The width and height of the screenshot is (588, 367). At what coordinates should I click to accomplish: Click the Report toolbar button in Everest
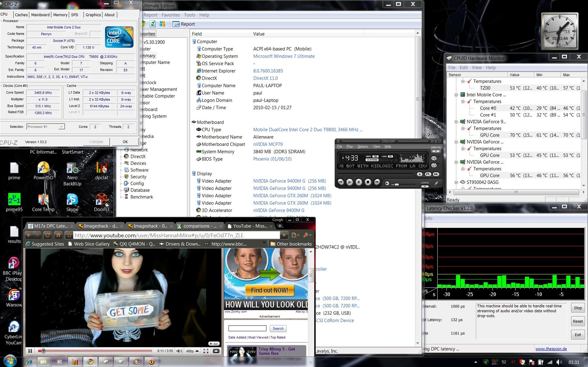[184, 24]
